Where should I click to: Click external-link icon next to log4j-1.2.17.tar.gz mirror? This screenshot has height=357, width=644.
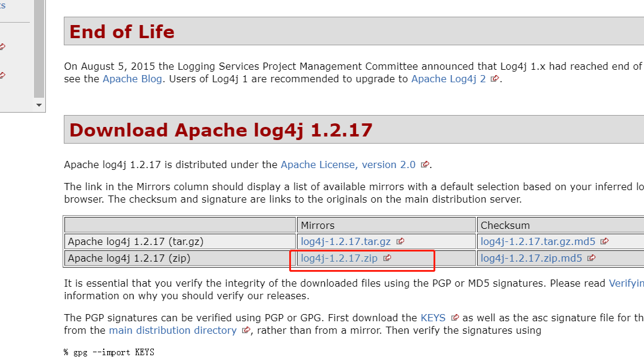point(401,241)
